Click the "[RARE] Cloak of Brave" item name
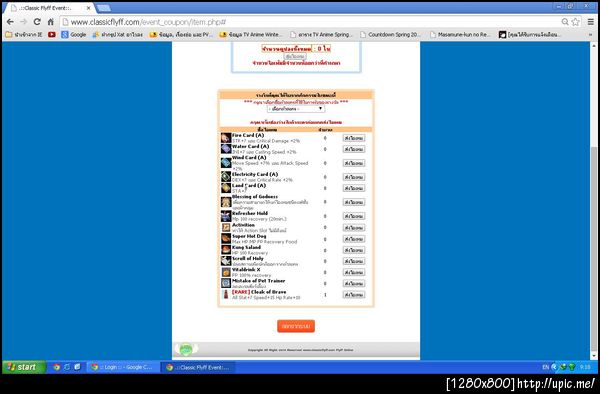The image size is (600, 394). click(259, 292)
